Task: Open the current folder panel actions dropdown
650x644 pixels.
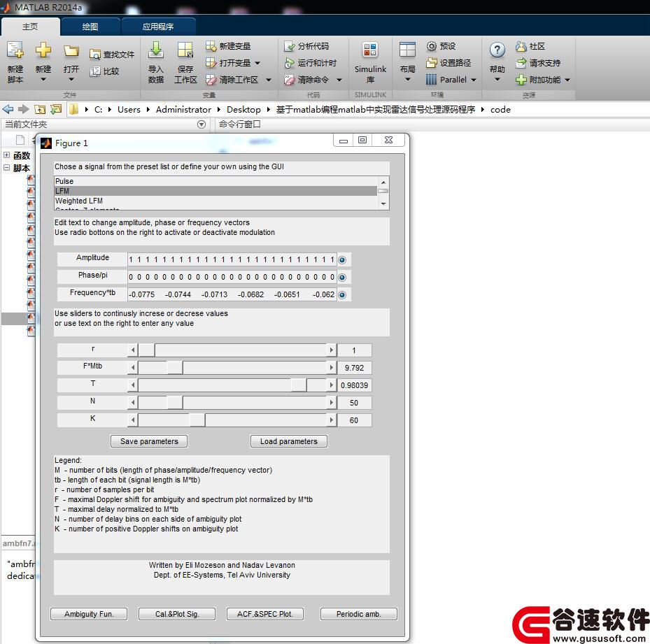Action: pyautogui.click(x=202, y=124)
